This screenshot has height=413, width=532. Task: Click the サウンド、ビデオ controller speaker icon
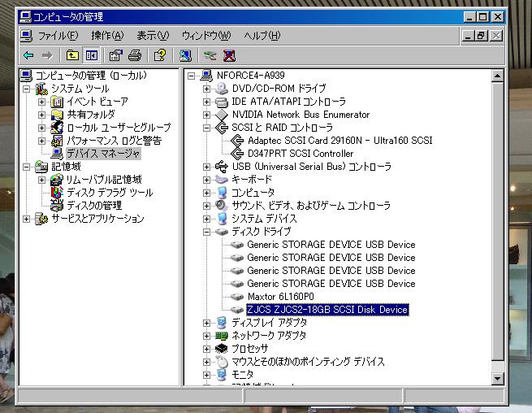222,206
